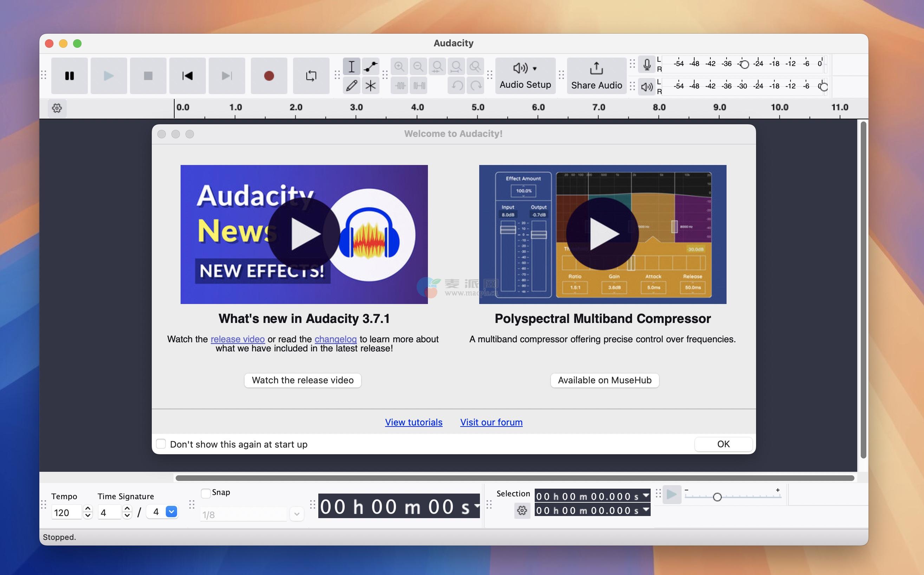Open the Audio Setup dropdown

(x=525, y=76)
